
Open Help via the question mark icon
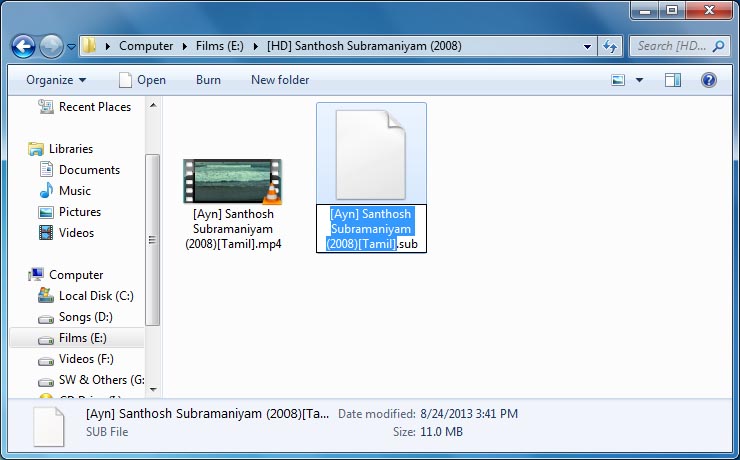(708, 80)
